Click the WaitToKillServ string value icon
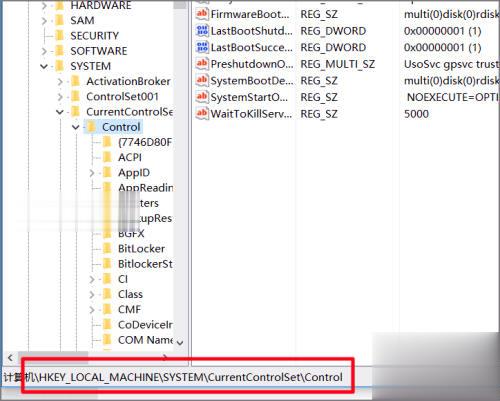500x401 pixels. coord(202,114)
